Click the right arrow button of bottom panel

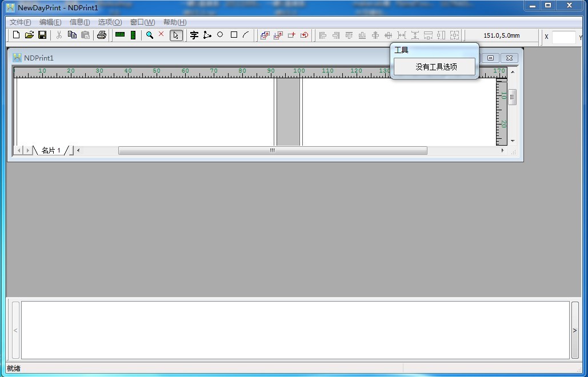(x=575, y=330)
